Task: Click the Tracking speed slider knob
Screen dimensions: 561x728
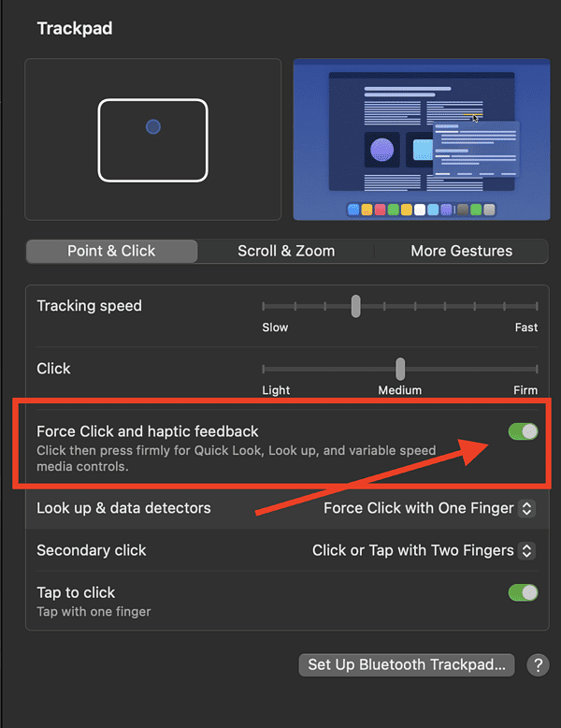Action: coord(355,306)
